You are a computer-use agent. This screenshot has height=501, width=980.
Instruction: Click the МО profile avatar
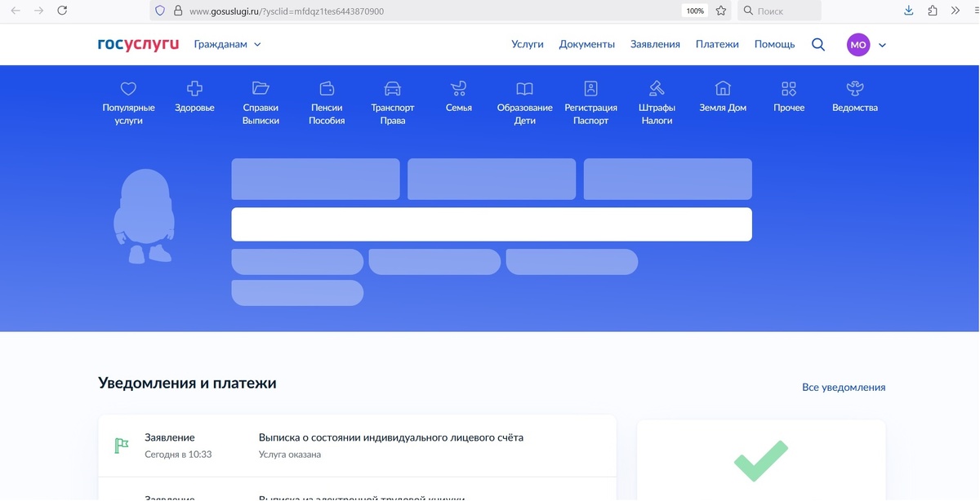tap(858, 45)
